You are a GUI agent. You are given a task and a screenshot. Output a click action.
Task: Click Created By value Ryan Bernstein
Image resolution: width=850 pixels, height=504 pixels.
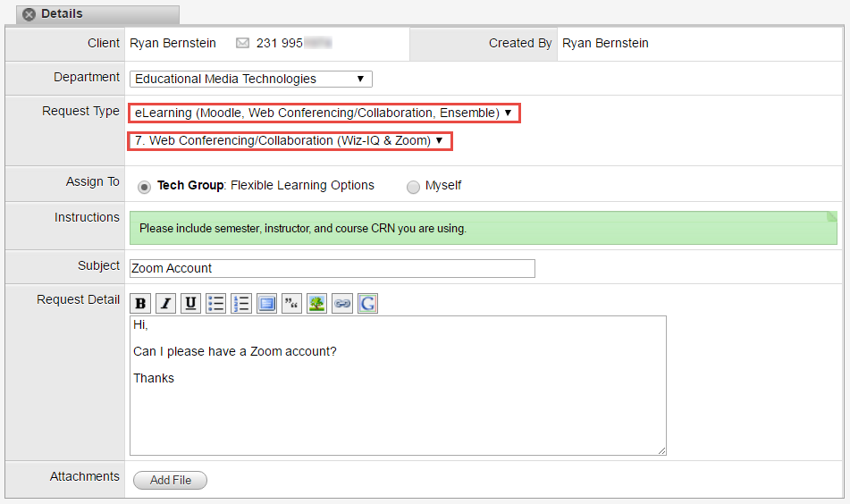click(x=605, y=44)
